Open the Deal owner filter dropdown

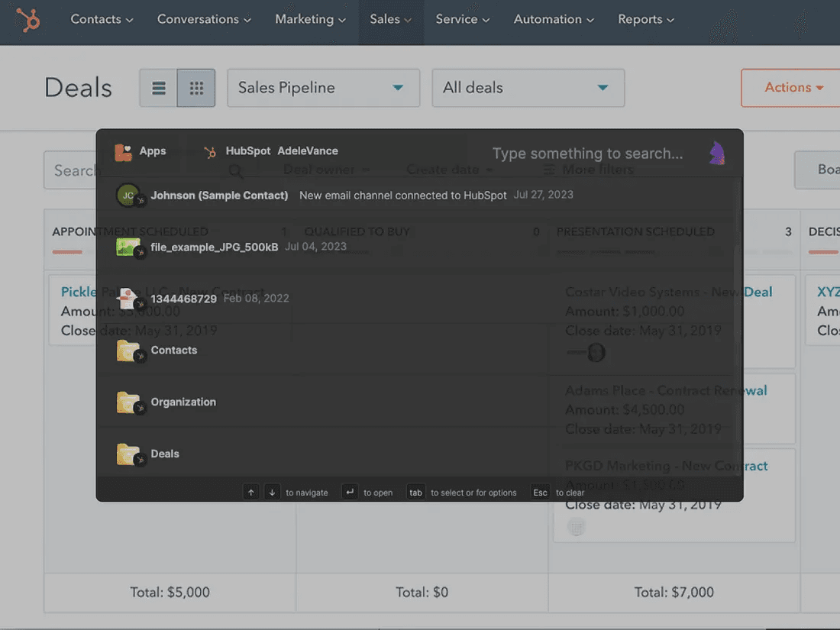tap(326, 170)
